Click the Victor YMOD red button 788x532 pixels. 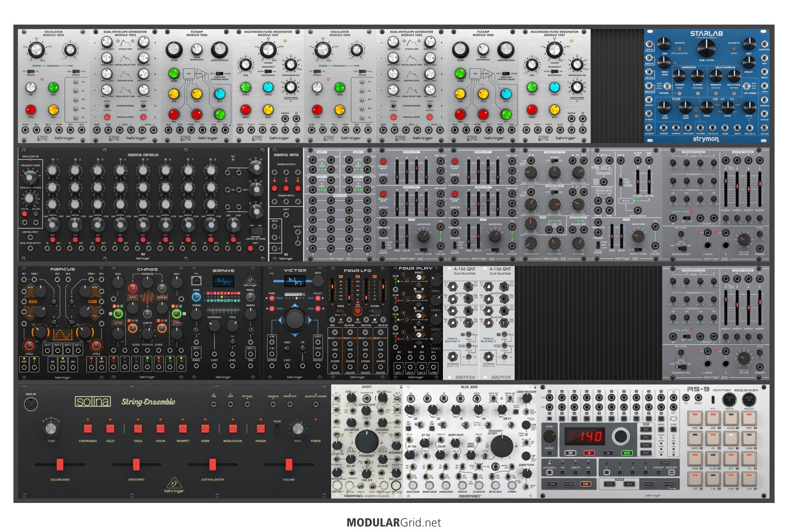click(x=272, y=308)
